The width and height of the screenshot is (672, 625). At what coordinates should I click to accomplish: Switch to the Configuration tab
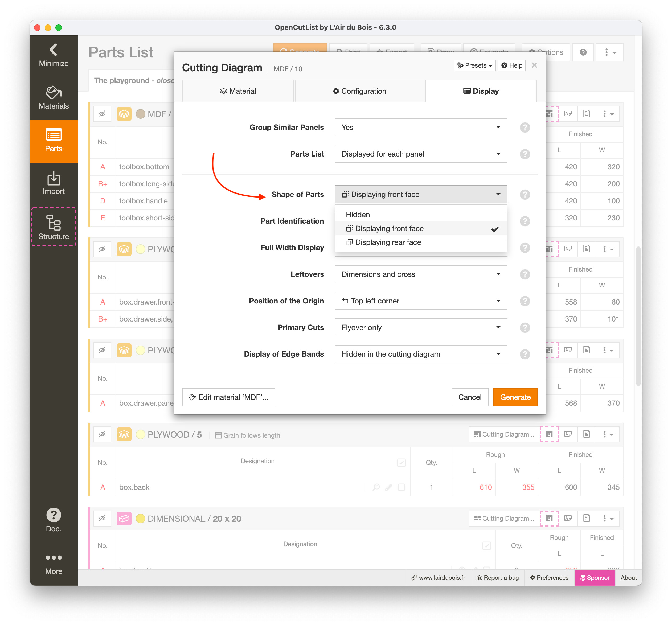click(x=359, y=91)
